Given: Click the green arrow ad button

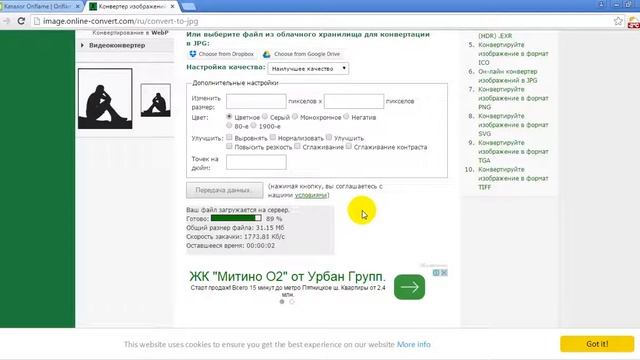Looking at the screenshot, I should pyautogui.click(x=409, y=287).
